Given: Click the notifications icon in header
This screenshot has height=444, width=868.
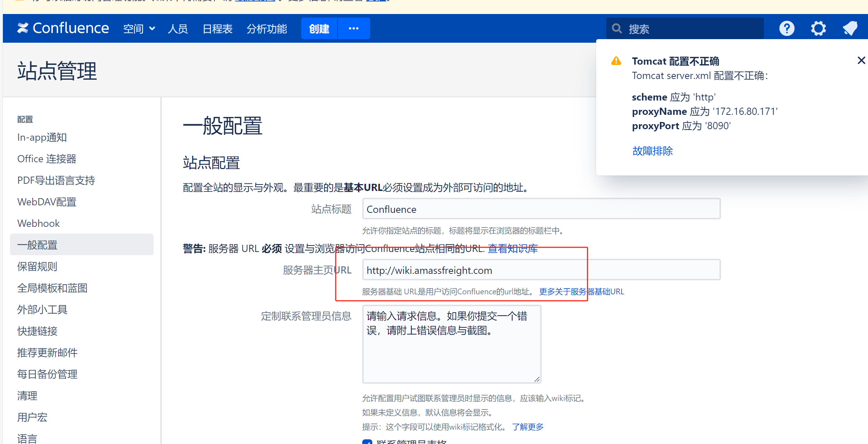Looking at the screenshot, I should tap(850, 28).
